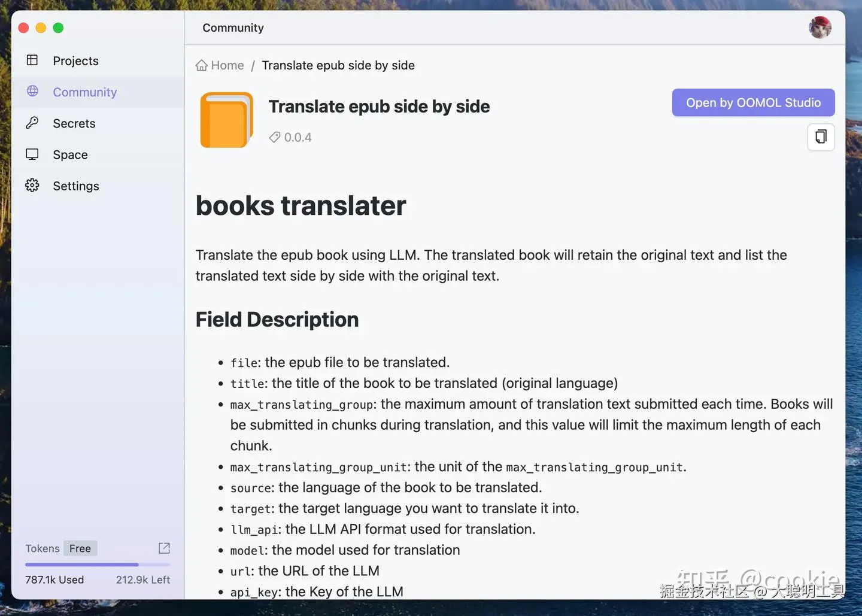This screenshot has height=616, width=862.
Task: Select Projects in the sidebar
Action: tap(75, 60)
